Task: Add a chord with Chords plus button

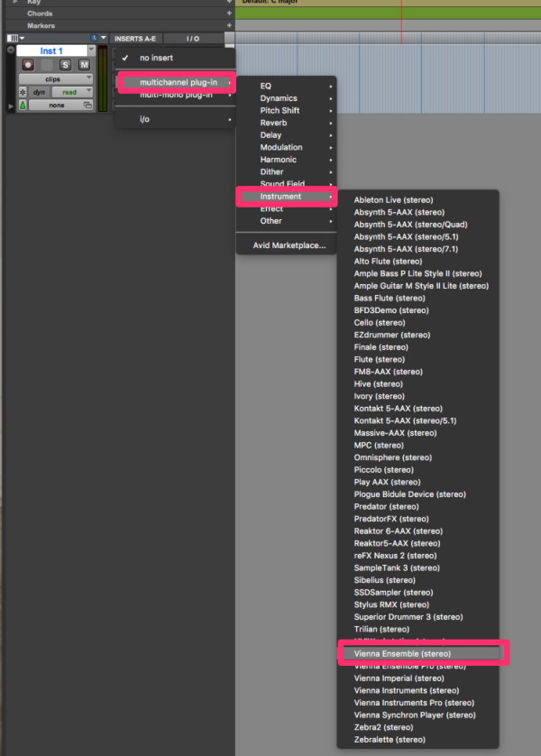Action: (229, 14)
